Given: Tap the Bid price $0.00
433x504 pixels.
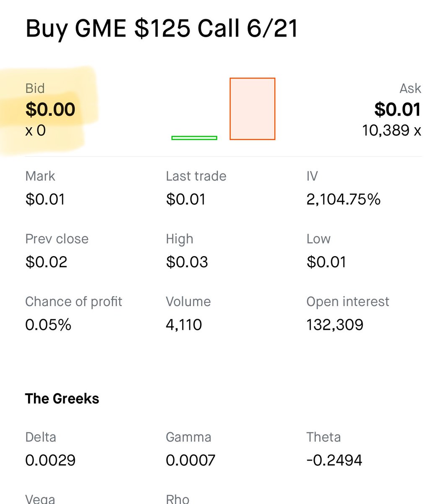Looking at the screenshot, I should [50, 109].
